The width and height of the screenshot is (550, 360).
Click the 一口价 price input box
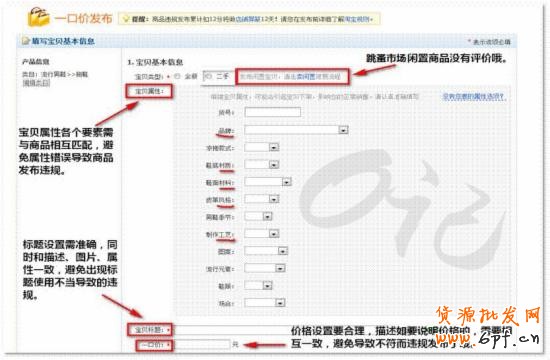(x=202, y=345)
